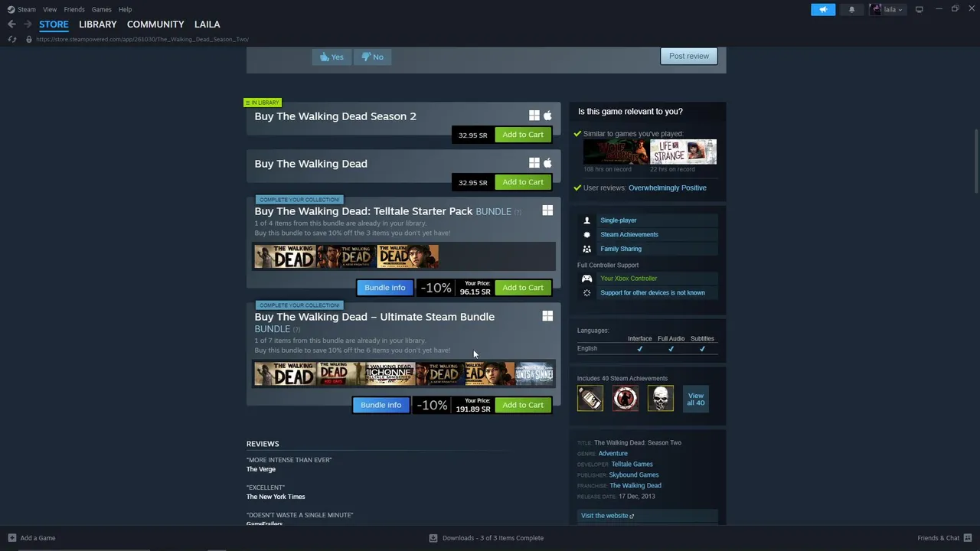The image size is (980, 551).
Task: Open Bundle Info for Ultimate Steam Bundle
Action: (381, 405)
